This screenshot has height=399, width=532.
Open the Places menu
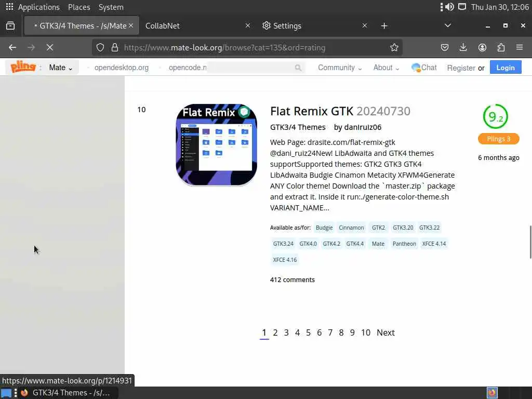[79, 7]
